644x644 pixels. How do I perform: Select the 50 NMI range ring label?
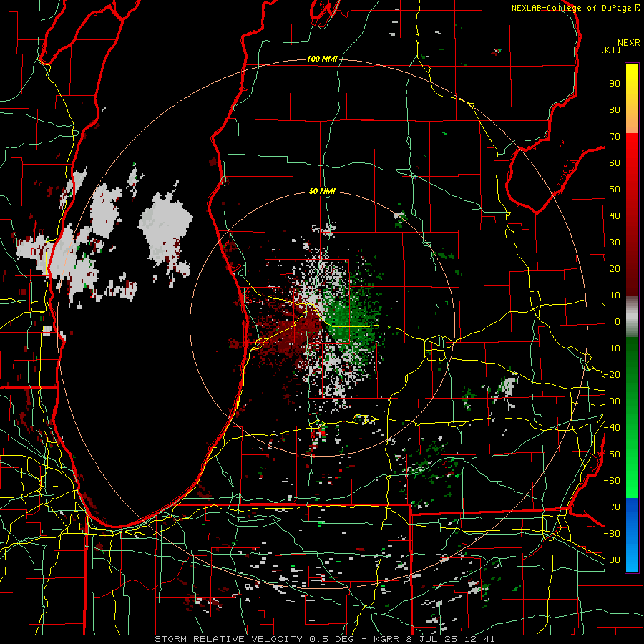pos(322,191)
